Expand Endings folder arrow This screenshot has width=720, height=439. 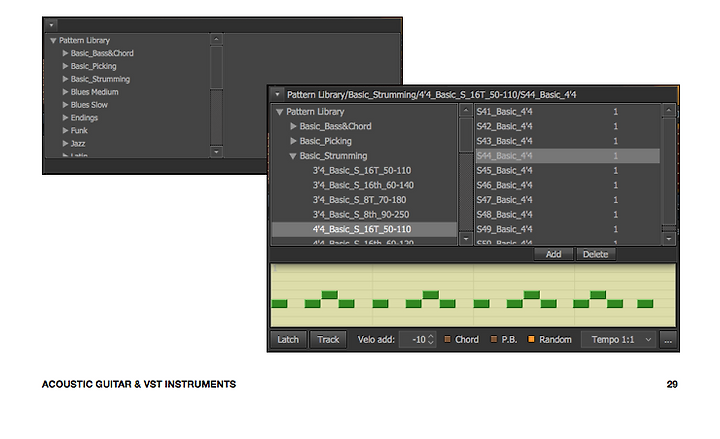[65, 118]
